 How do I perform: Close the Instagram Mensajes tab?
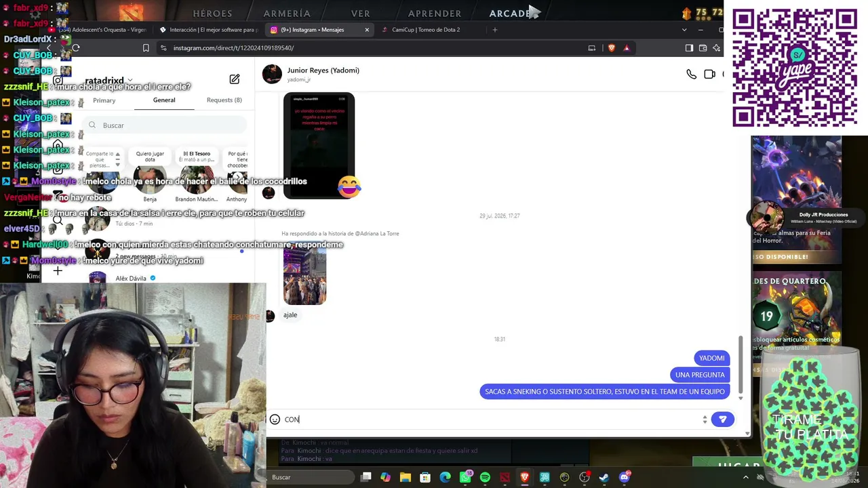pyautogui.click(x=367, y=30)
